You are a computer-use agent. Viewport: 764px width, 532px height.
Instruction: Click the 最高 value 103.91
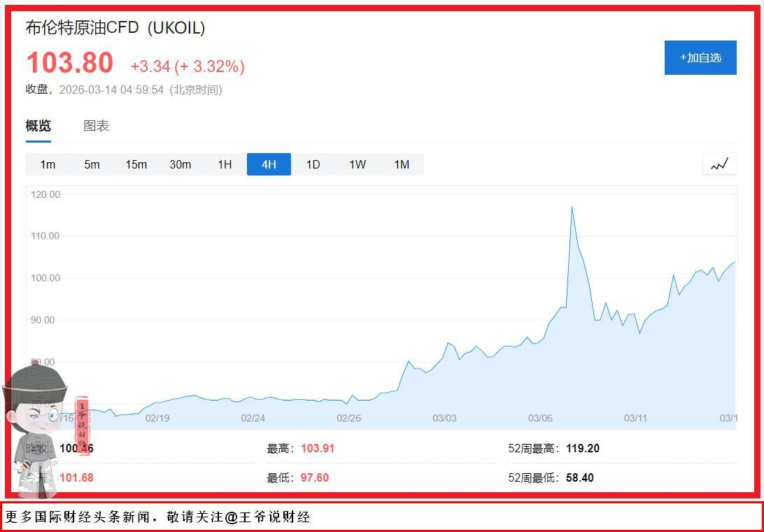(x=318, y=448)
